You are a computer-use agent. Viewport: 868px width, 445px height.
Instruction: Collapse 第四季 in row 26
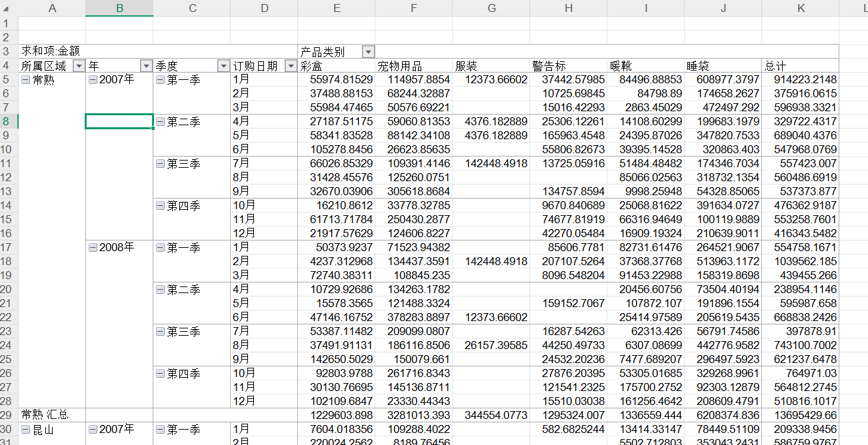pyautogui.click(x=160, y=374)
